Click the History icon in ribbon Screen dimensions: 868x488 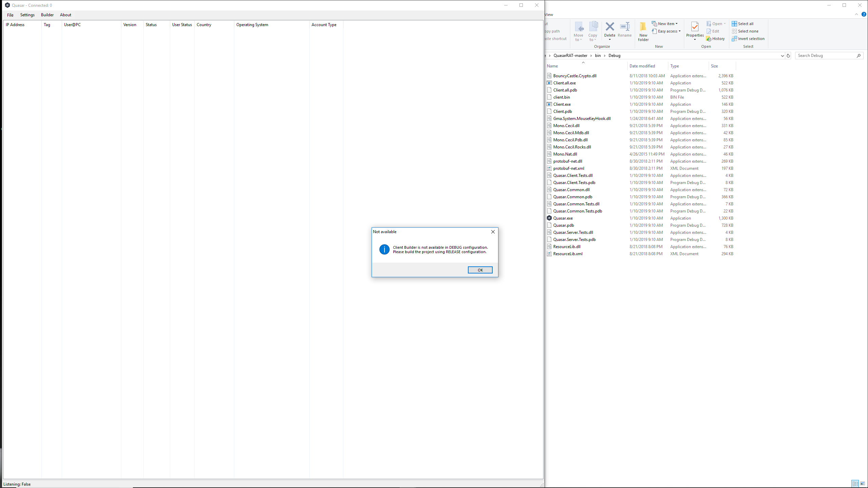[709, 39]
